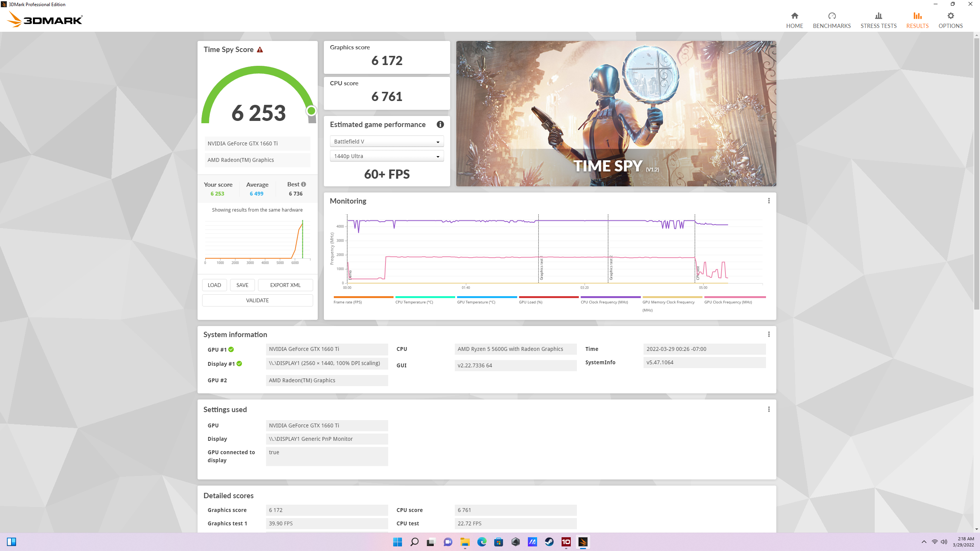Screen dimensions: 980x551
Task: Click the Export XML button
Action: 285,285
